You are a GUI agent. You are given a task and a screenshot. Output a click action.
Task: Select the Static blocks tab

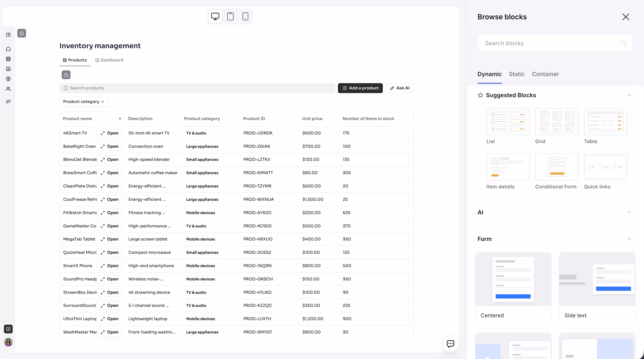pyautogui.click(x=516, y=74)
